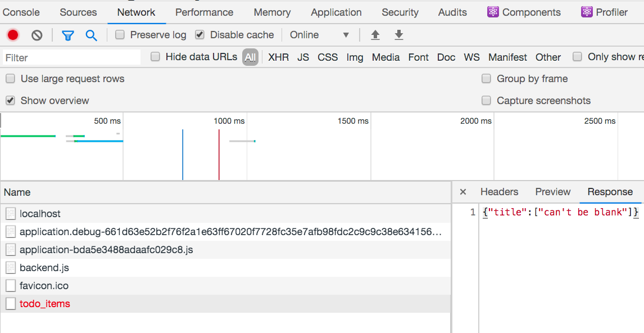The height and width of the screenshot is (333, 644).
Task: Open the Online throttling dropdown
Action: pos(319,35)
